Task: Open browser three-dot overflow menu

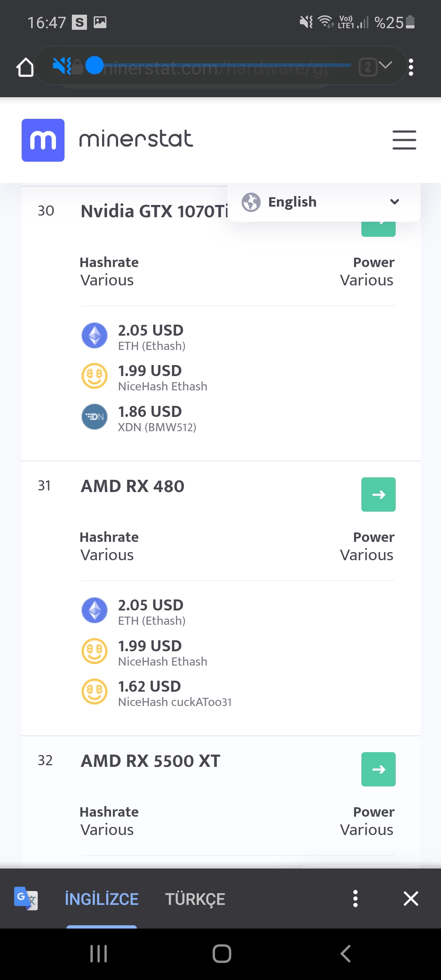Action: (411, 67)
